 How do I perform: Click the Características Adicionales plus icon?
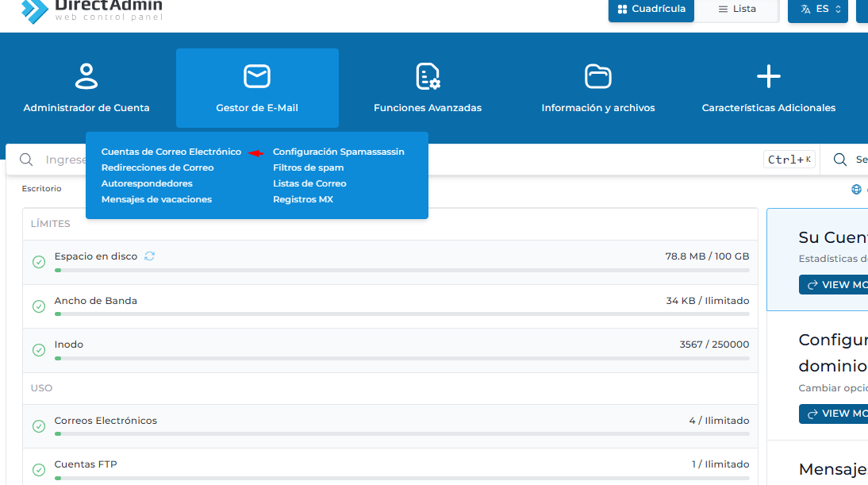[768, 76]
